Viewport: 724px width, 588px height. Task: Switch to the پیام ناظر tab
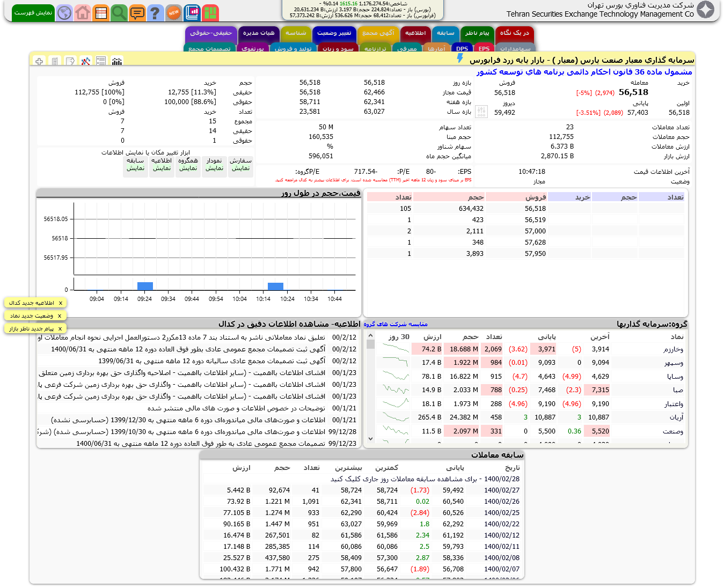[477, 33]
